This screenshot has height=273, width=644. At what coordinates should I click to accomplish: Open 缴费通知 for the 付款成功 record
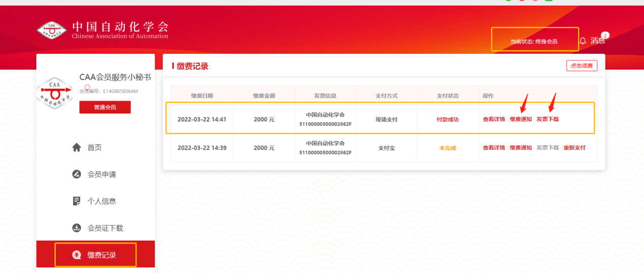[521, 119]
